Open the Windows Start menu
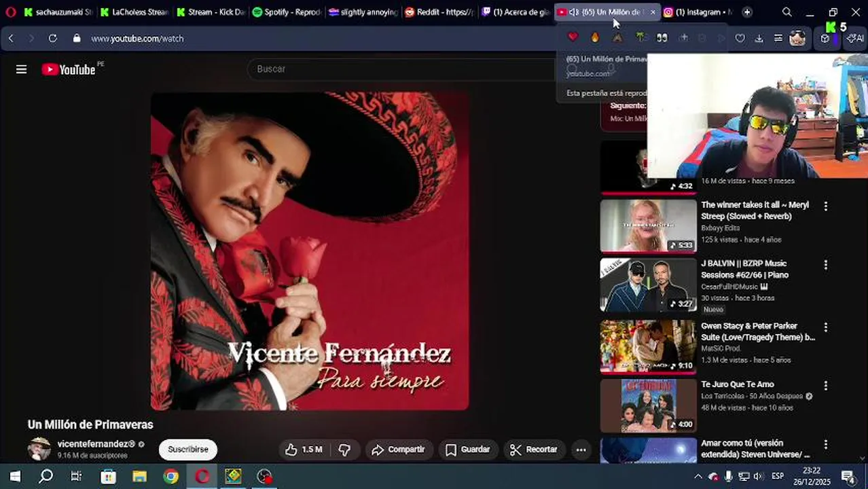Screen dimensions: 868x489 15,476
